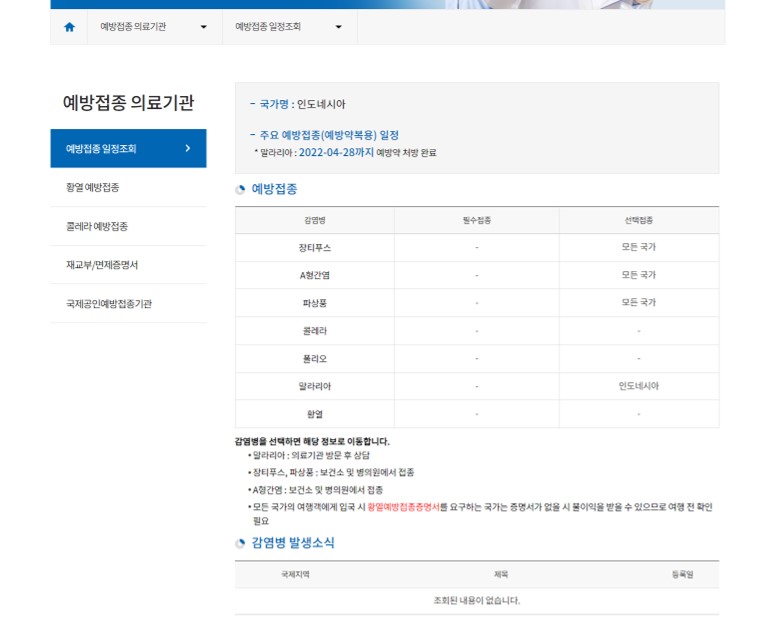Open 콜레라 예방접종 sidebar menu
Image resolution: width=775 pixels, height=624 pixels.
[129, 226]
